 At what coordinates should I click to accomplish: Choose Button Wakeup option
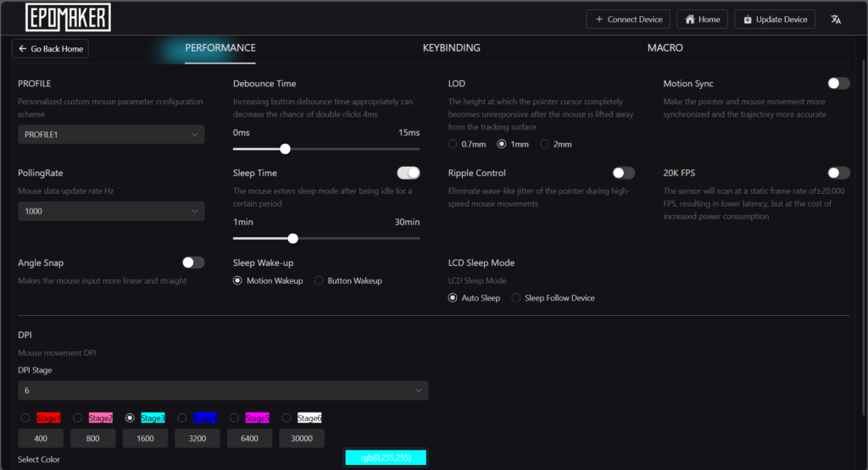click(x=348, y=281)
